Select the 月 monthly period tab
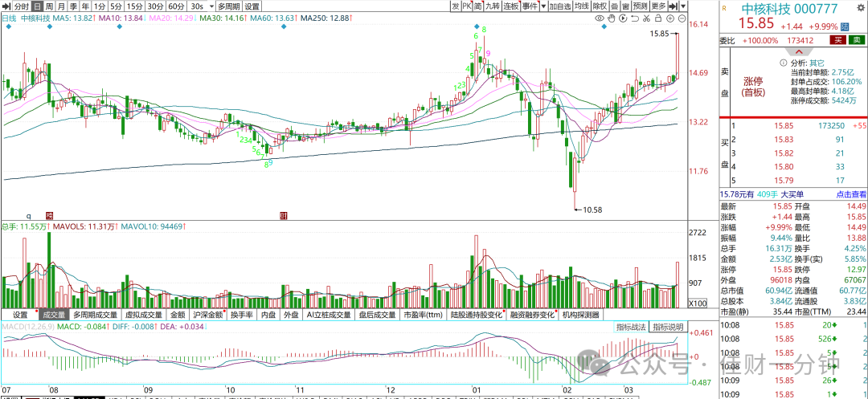Screen dimensions: 868x399 point(61,6)
